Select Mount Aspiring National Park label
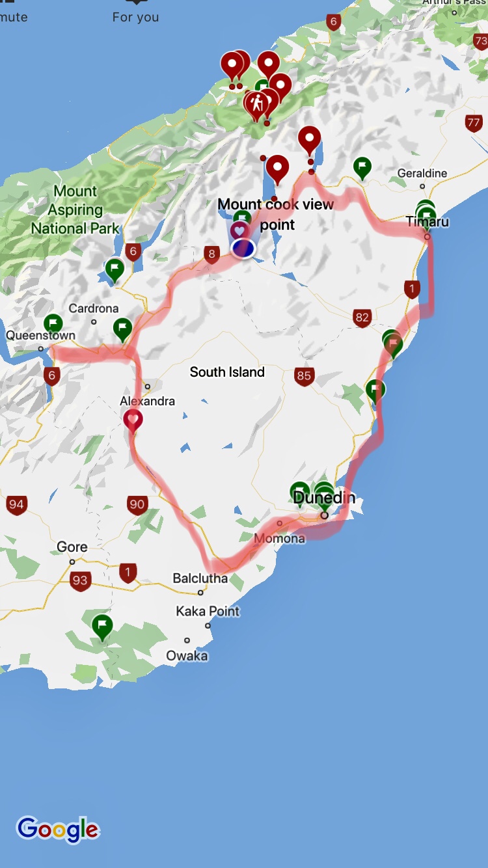Screen dimensions: 488x868 point(75,210)
